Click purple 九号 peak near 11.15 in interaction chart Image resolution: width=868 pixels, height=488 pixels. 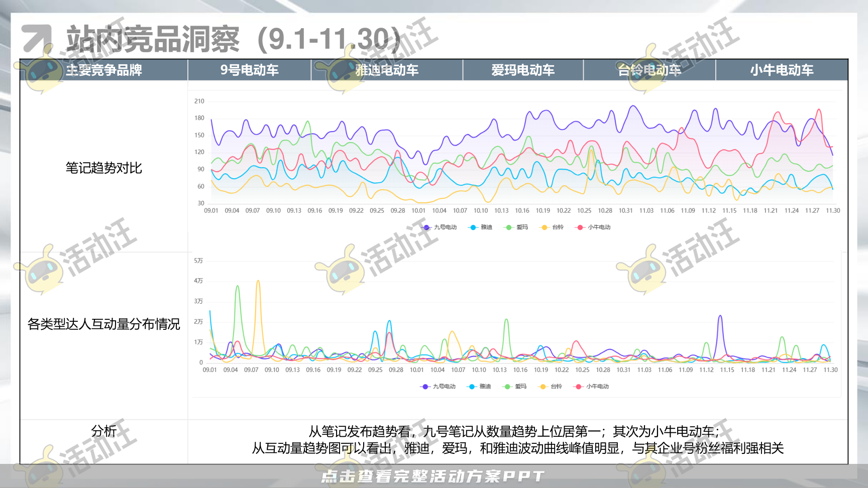(x=720, y=316)
